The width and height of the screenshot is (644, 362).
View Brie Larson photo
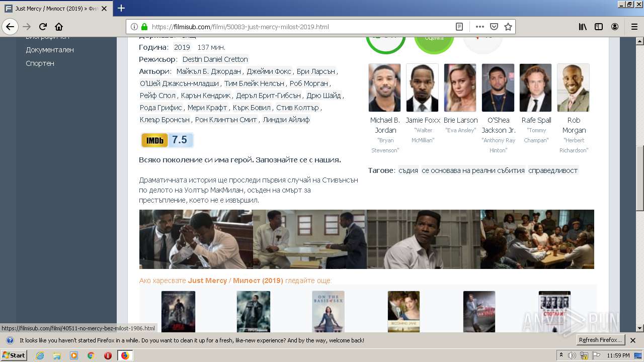click(x=460, y=87)
